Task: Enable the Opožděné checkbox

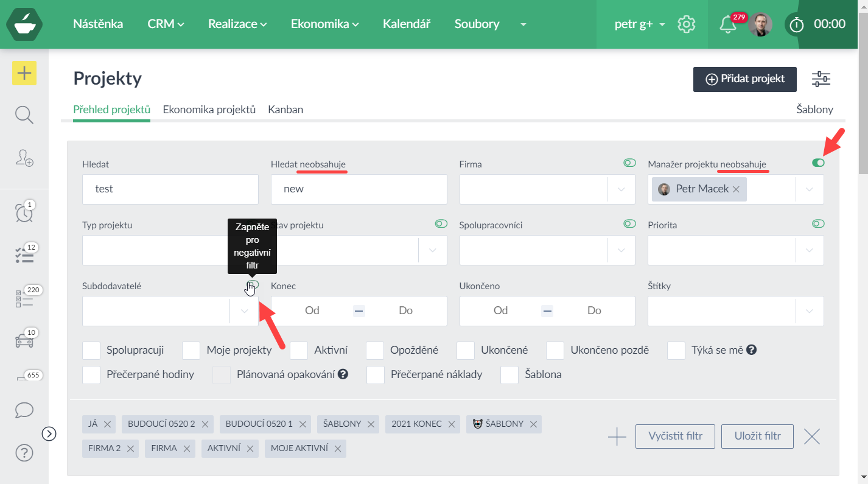Action: click(375, 351)
